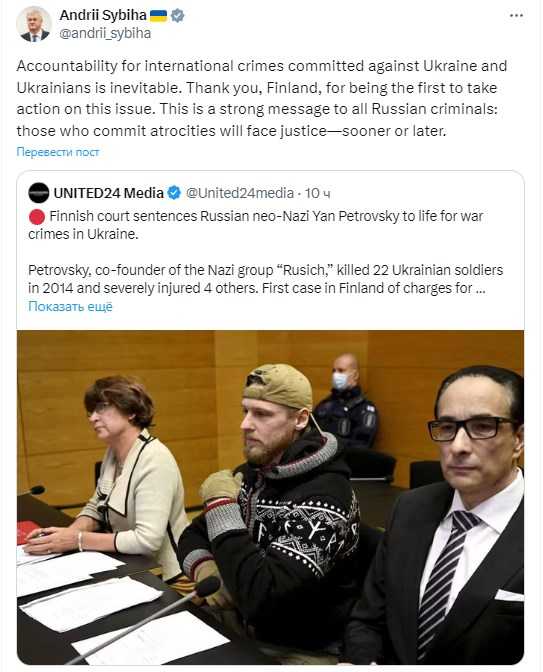This screenshot has height=672, width=543.
Task: Open the Andrii Sybiha display name link
Action: pos(103,15)
